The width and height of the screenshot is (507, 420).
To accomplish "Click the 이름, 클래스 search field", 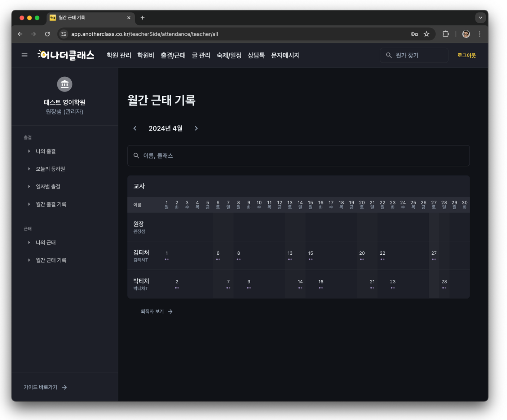I will pos(299,156).
